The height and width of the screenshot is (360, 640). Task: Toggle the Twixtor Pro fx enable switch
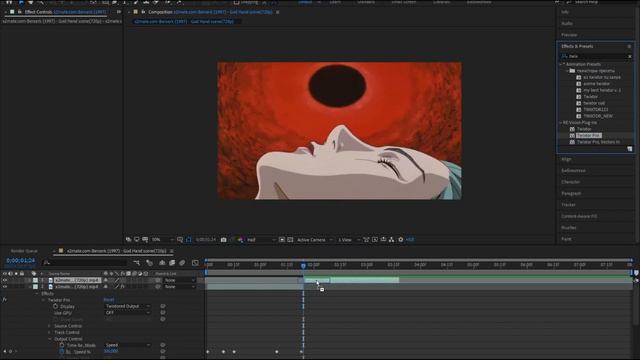pyautogui.click(x=4, y=300)
